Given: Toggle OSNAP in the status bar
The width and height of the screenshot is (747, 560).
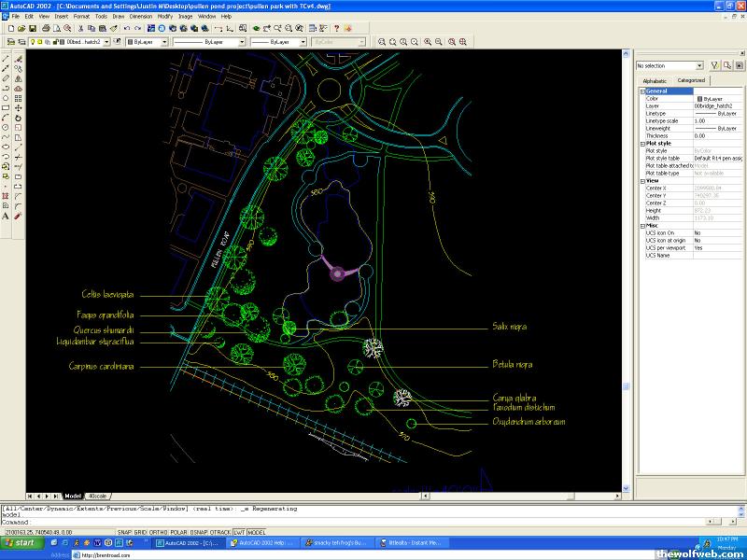Looking at the screenshot, I should click(197, 532).
